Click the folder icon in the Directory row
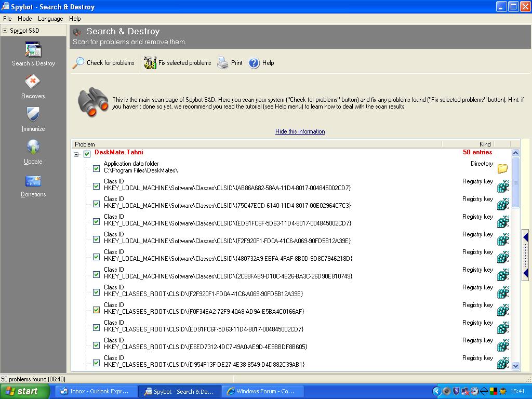Screen dimensions: 532x399 click(x=502, y=168)
